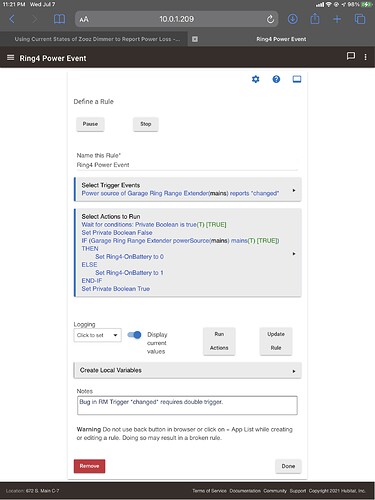375x500 pixels.
Task: Show all tabs overview icon
Action: (x=360, y=19)
